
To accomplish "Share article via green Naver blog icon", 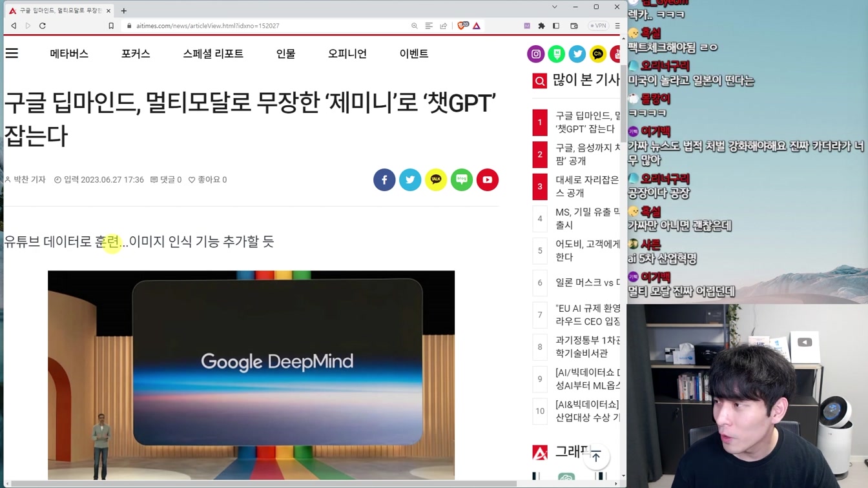I will [462, 179].
